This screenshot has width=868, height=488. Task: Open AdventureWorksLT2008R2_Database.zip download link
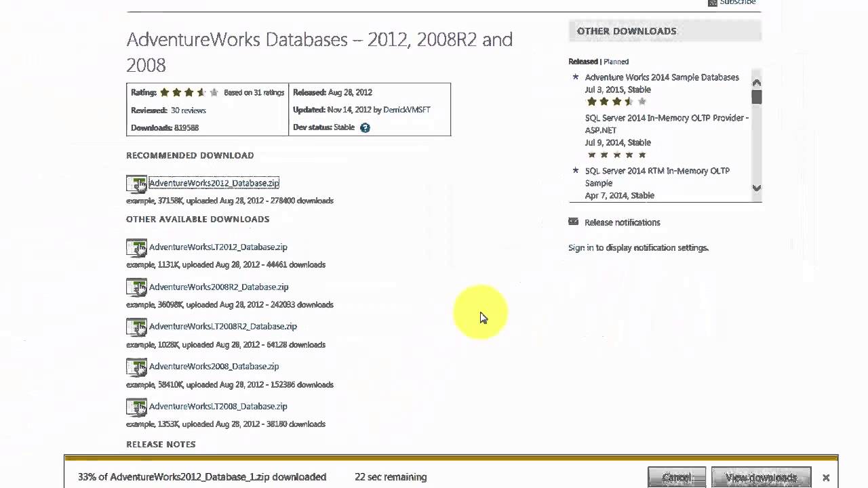coord(223,326)
